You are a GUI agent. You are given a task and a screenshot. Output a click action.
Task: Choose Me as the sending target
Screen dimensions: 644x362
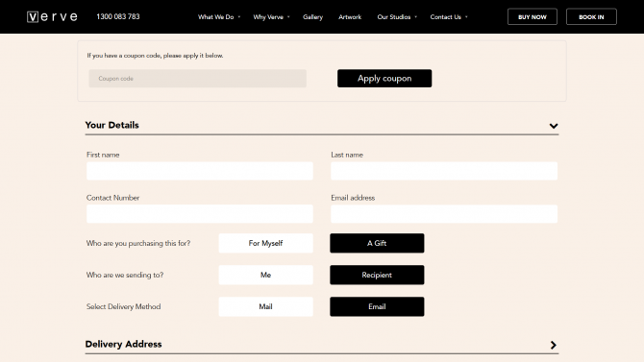coord(265,275)
